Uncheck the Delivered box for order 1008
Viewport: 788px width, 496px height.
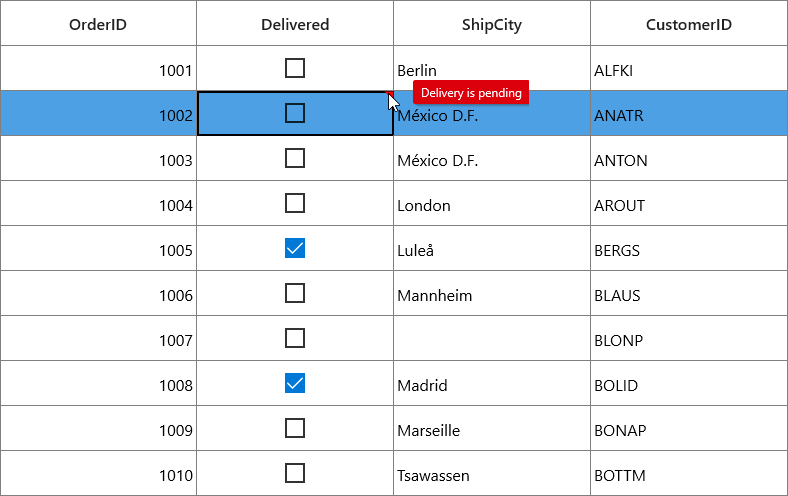294,383
